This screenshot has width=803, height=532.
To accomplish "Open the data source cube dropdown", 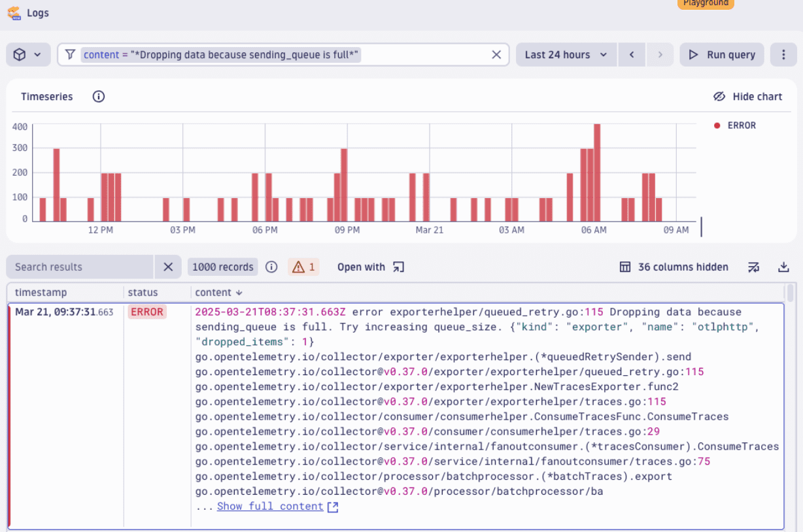I will click(x=28, y=55).
